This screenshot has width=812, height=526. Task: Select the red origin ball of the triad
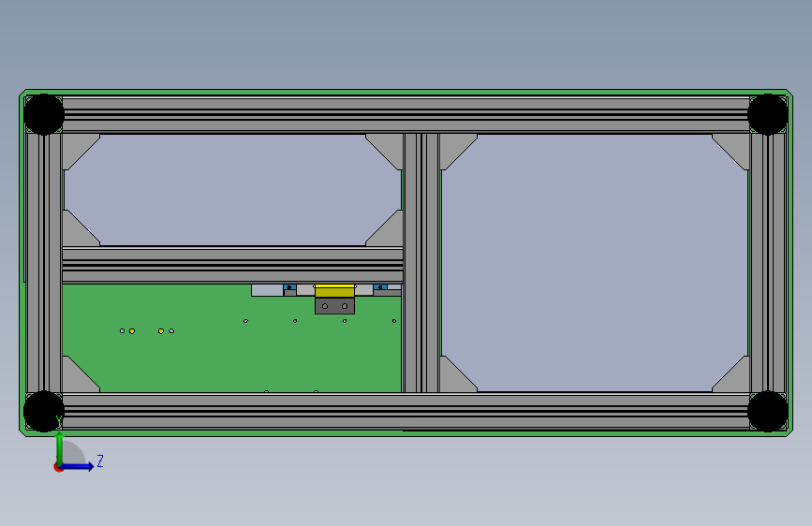coord(58,467)
